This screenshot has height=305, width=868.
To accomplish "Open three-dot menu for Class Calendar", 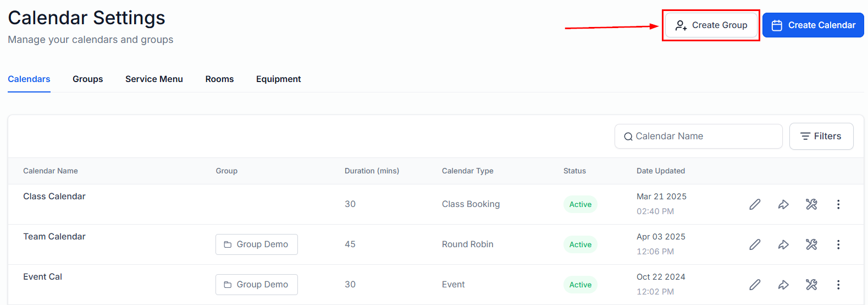I will [x=838, y=204].
